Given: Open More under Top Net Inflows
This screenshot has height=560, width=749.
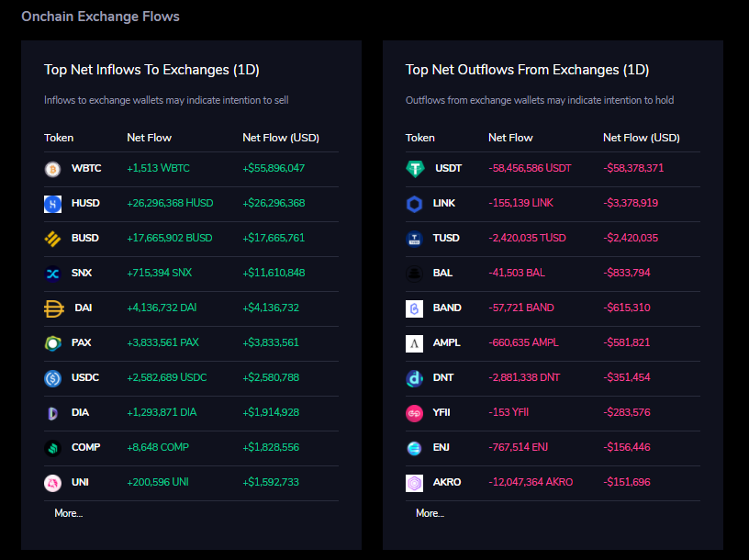Looking at the screenshot, I should tap(68, 513).
